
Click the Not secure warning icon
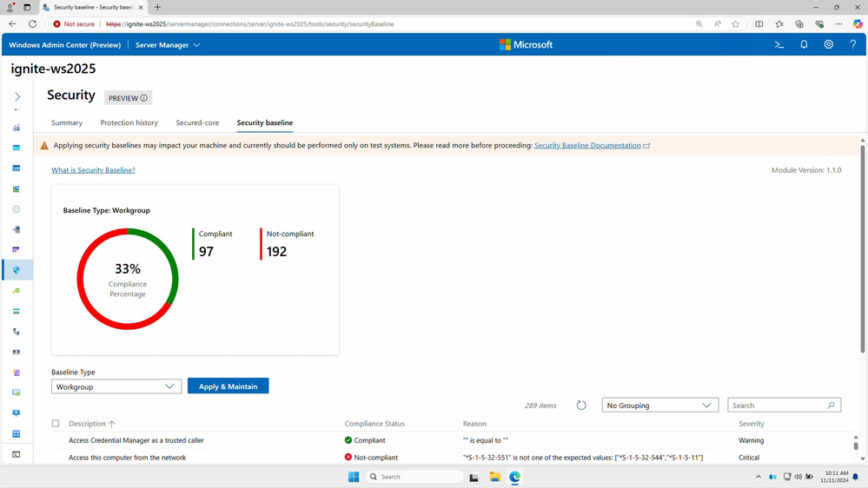pyautogui.click(x=57, y=23)
